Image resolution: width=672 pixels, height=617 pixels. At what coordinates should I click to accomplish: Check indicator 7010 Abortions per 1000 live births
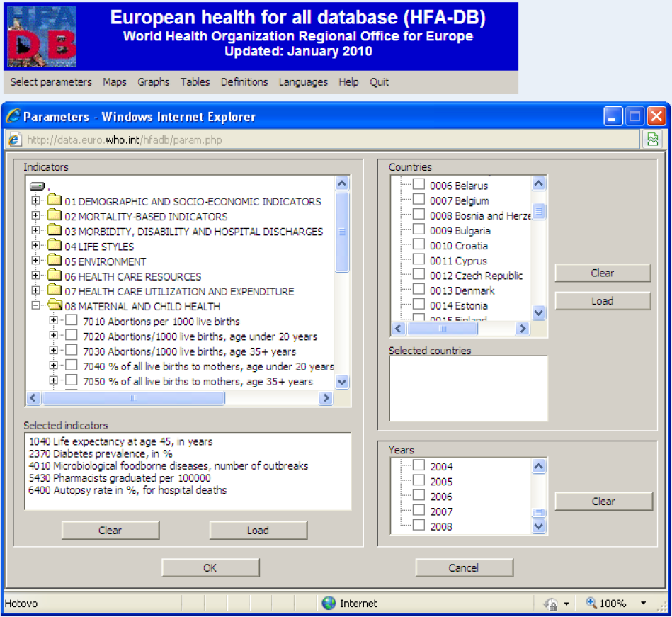click(72, 320)
